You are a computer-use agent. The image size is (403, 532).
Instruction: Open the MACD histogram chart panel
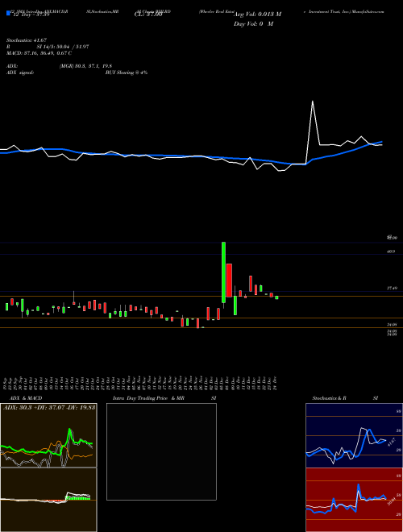(48, 500)
